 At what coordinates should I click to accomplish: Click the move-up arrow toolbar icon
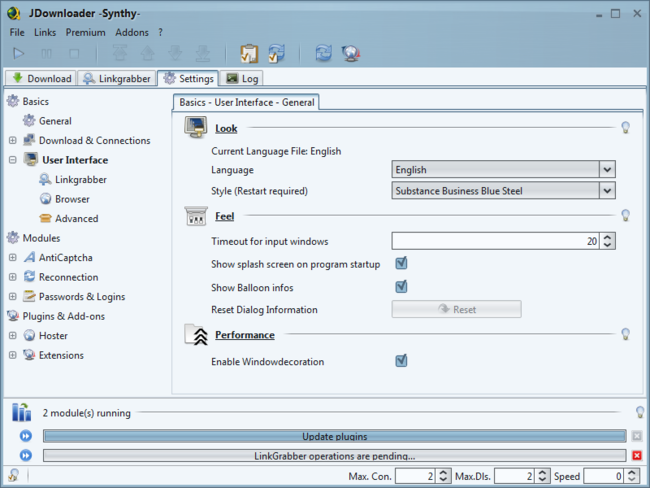[148, 53]
